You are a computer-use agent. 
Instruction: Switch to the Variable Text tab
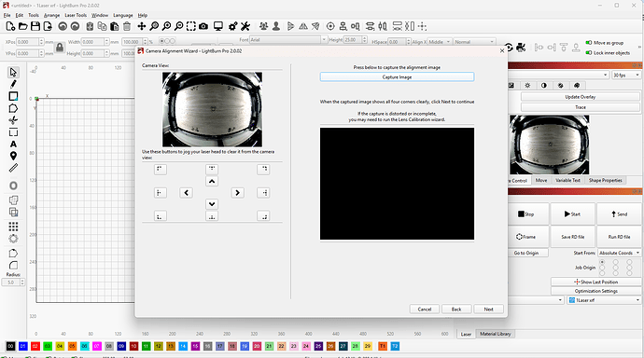tap(567, 181)
